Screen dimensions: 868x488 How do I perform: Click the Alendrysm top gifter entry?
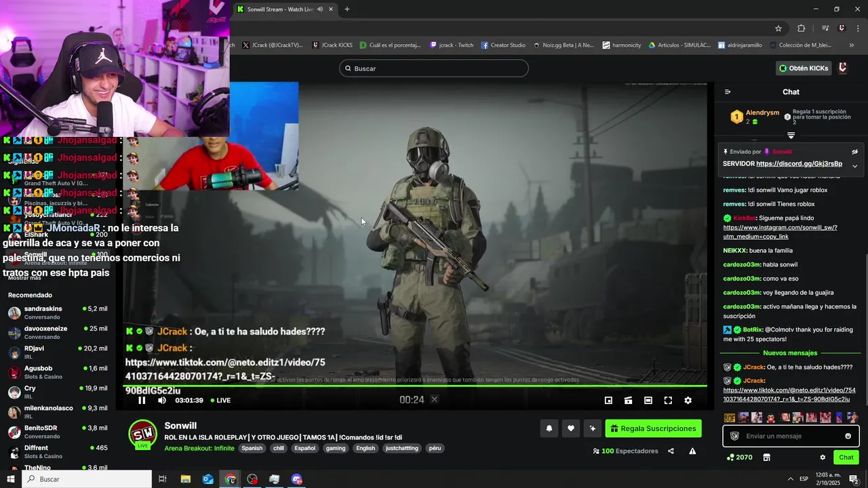pyautogui.click(x=755, y=117)
